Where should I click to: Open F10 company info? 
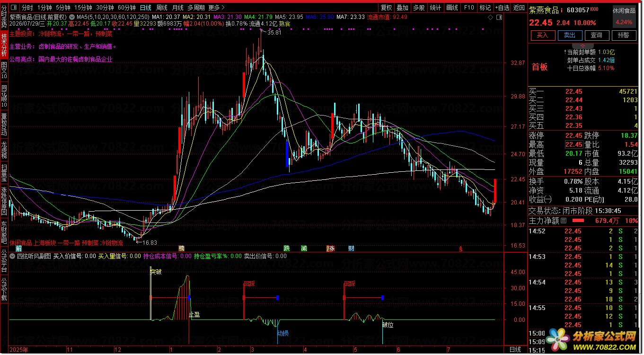pos(469,8)
